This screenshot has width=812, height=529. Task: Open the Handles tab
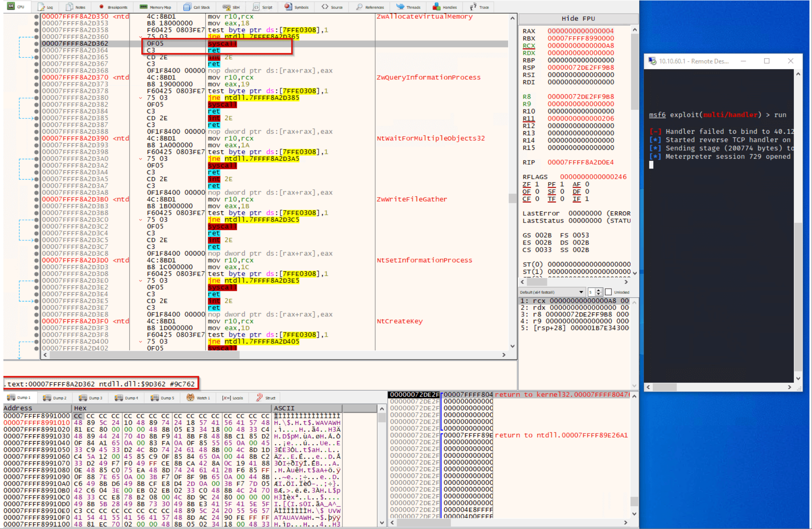pos(445,7)
